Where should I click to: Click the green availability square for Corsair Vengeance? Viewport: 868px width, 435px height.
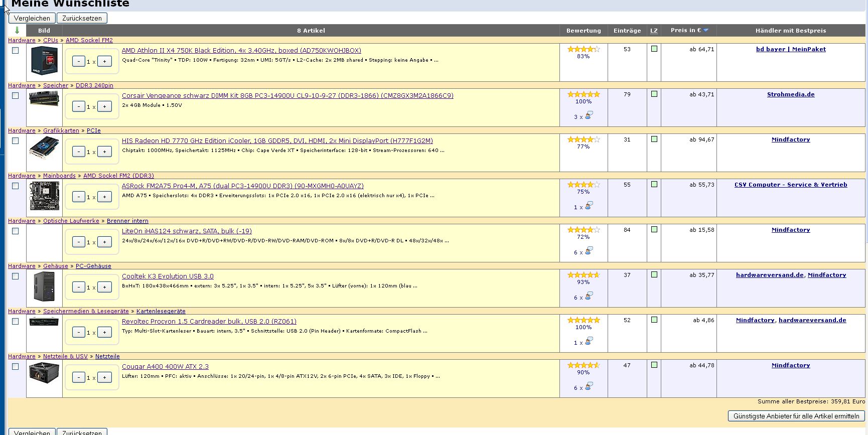coord(654,94)
